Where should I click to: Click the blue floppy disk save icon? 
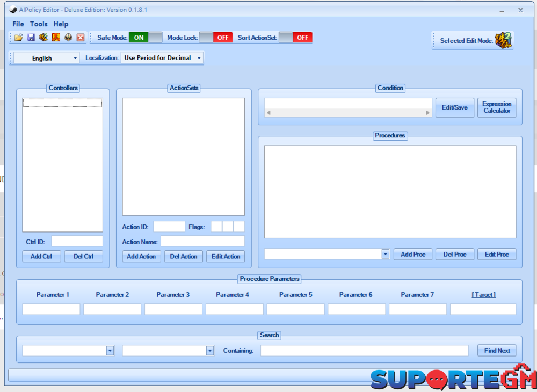pos(31,38)
